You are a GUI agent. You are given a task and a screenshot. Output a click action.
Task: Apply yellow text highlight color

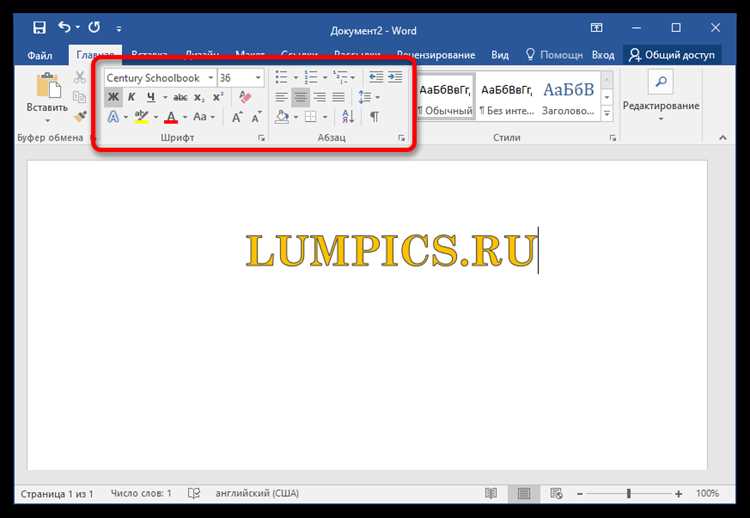pos(141,117)
